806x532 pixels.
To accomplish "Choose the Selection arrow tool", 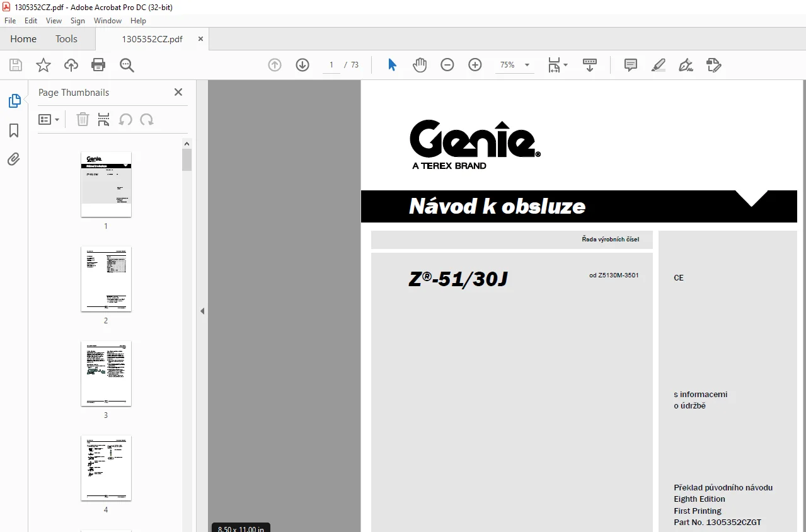I will [x=392, y=65].
